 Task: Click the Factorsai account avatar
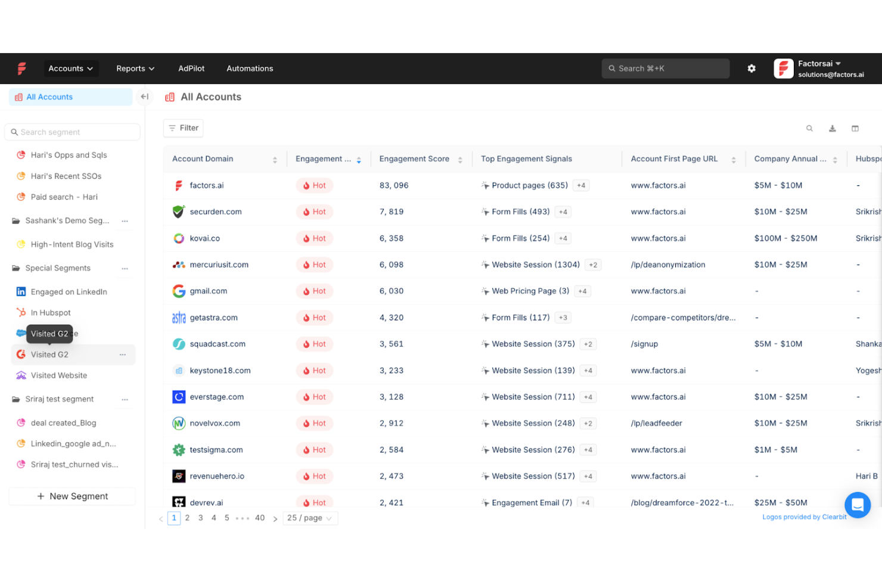point(784,69)
